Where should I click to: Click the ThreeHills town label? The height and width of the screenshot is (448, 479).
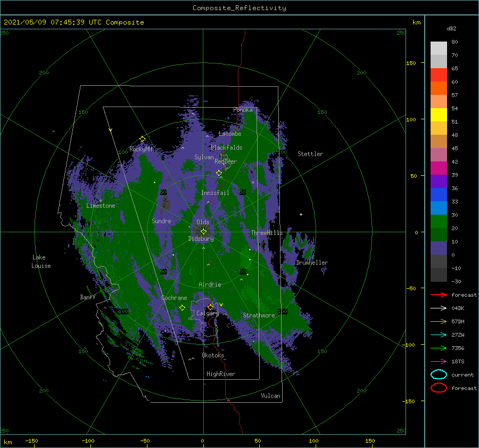coord(267,233)
